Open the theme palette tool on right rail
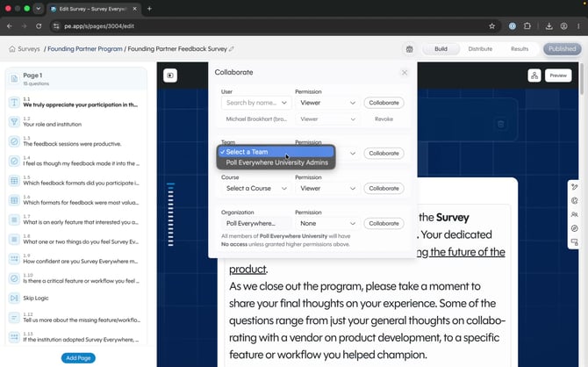Screen dimensions: 588x367 pyautogui.click(x=575, y=201)
